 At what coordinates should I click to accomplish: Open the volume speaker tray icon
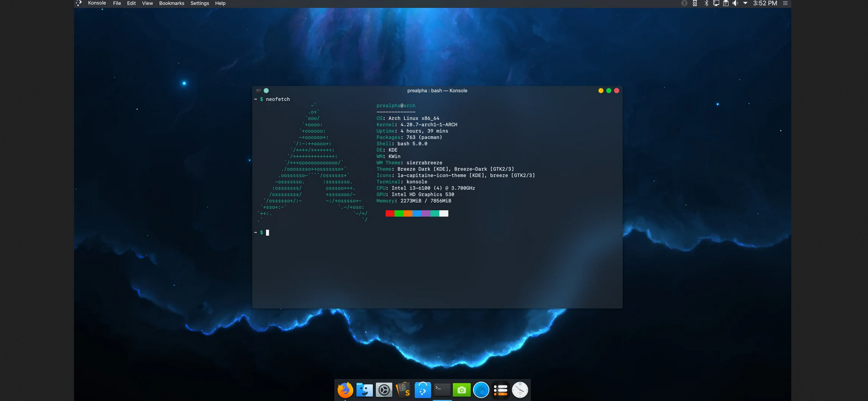click(735, 3)
